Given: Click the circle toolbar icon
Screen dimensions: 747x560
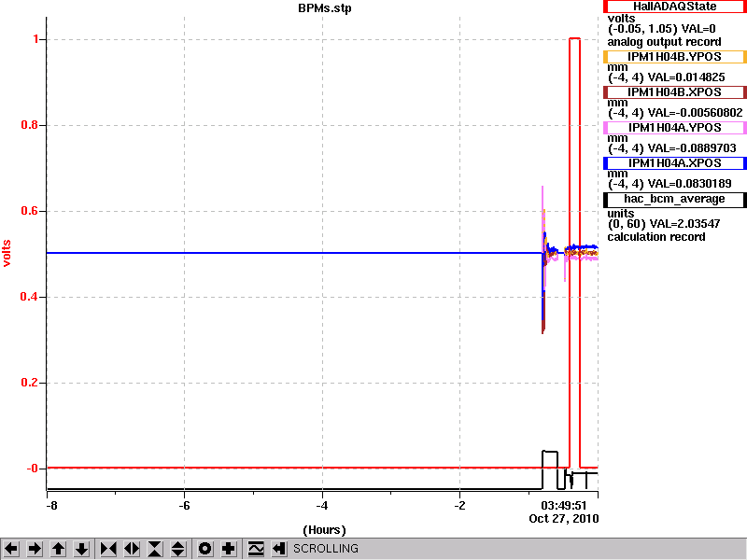Looking at the screenshot, I should pos(204,549).
